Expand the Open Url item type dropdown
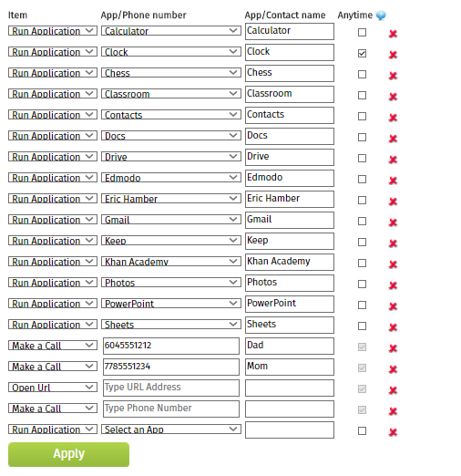Image resolution: width=461 pixels, height=476 pixels. point(53,388)
